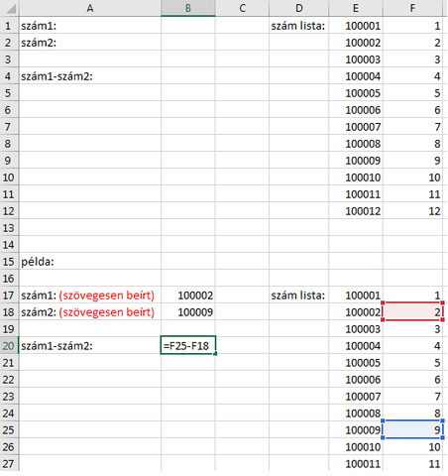
Task: Click red-highlighted cell F18 with value 2
Action: [412, 312]
